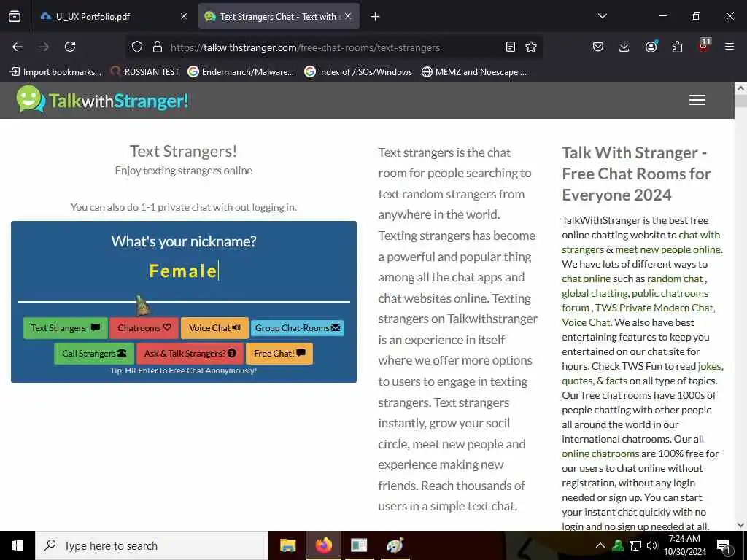Click the page scrollbar up arrow

740,88
